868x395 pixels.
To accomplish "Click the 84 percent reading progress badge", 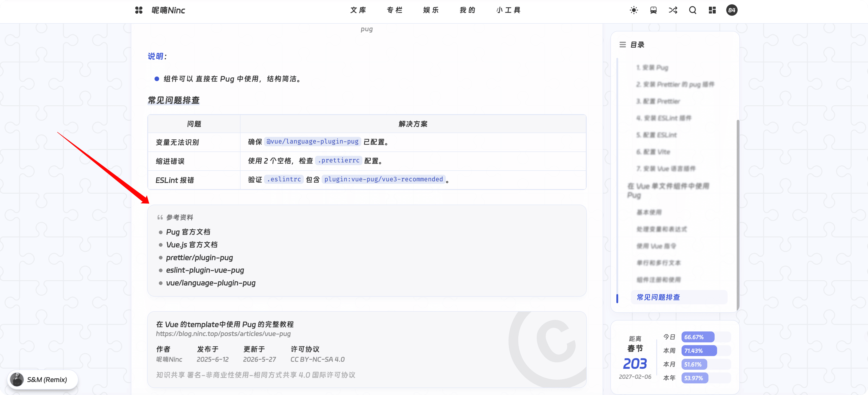I will pos(731,10).
